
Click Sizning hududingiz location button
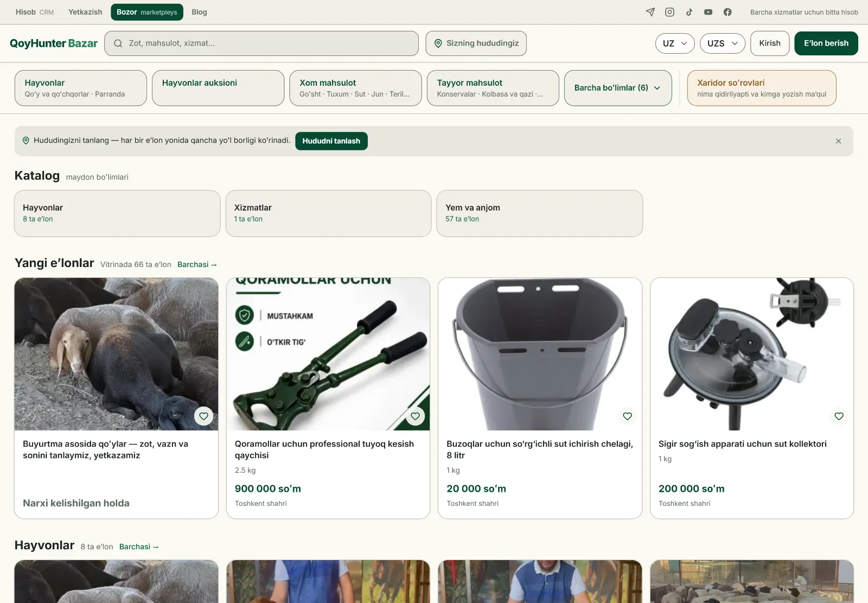[476, 43]
